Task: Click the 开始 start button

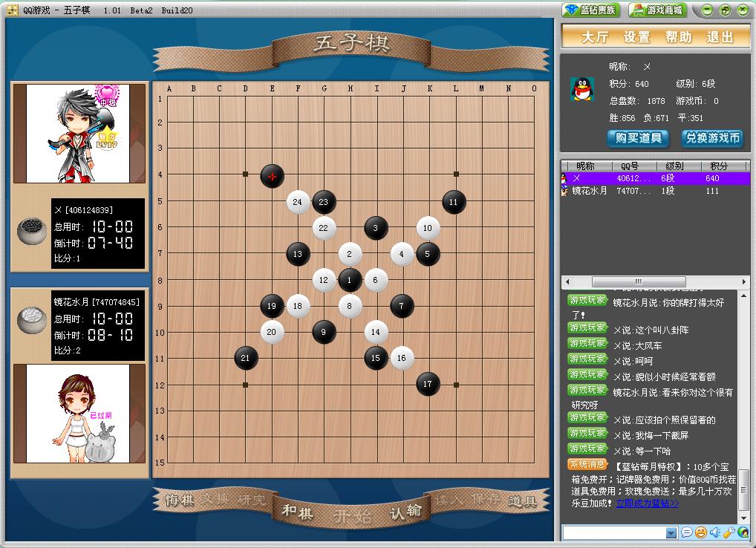Action: [x=352, y=517]
